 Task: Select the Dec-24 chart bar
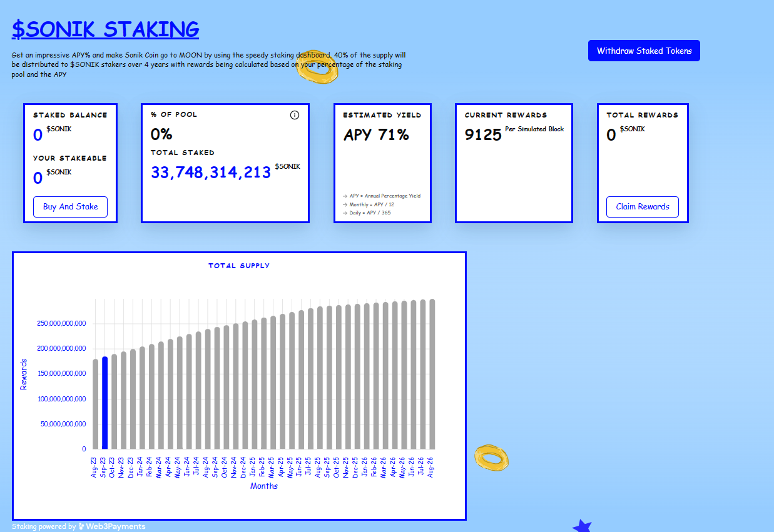click(x=245, y=385)
